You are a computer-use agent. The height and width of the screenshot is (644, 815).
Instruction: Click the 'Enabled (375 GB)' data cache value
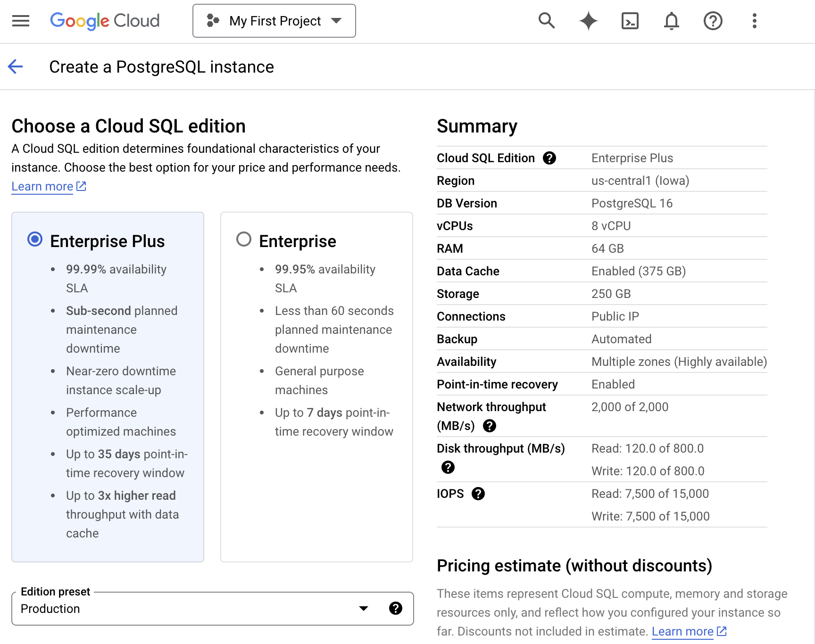(639, 271)
